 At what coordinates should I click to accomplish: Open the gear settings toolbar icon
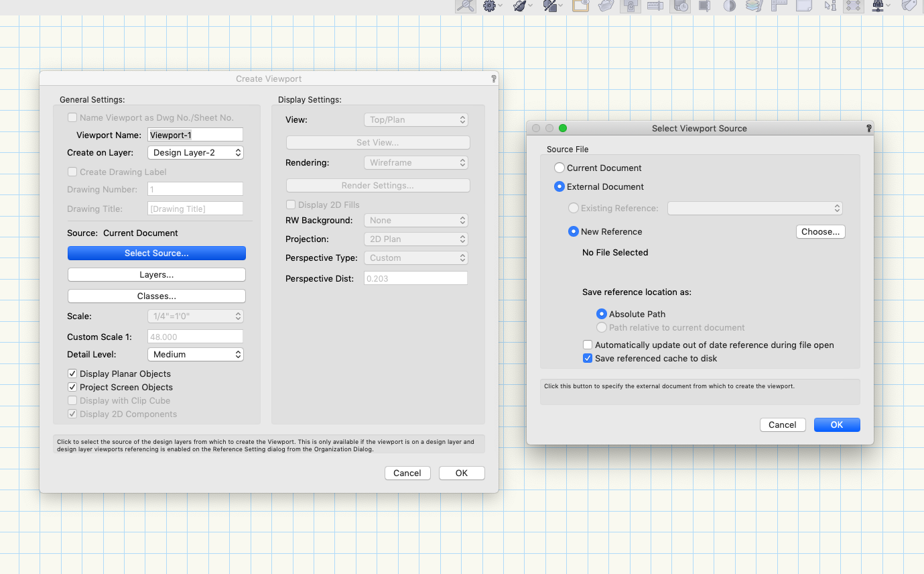pos(490,6)
